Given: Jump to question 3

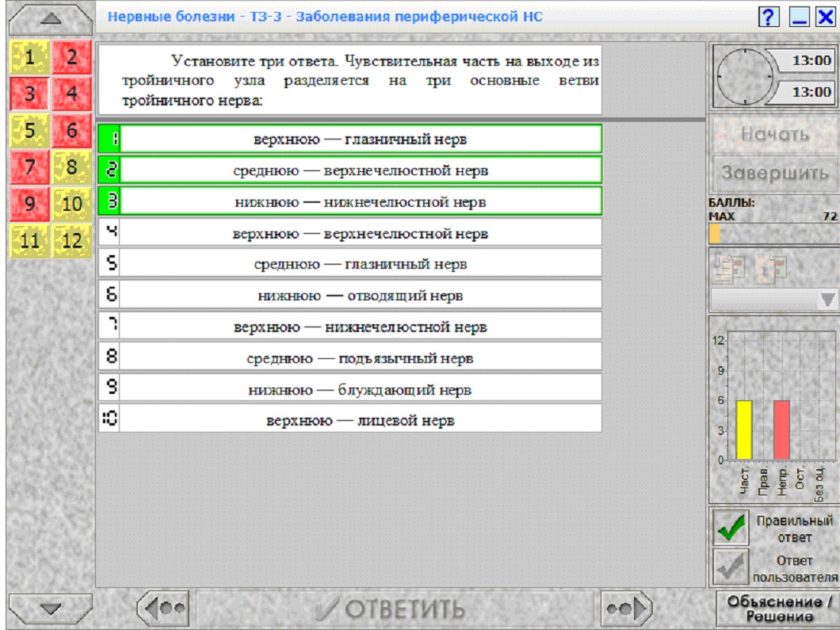Looking at the screenshot, I should [29, 94].
